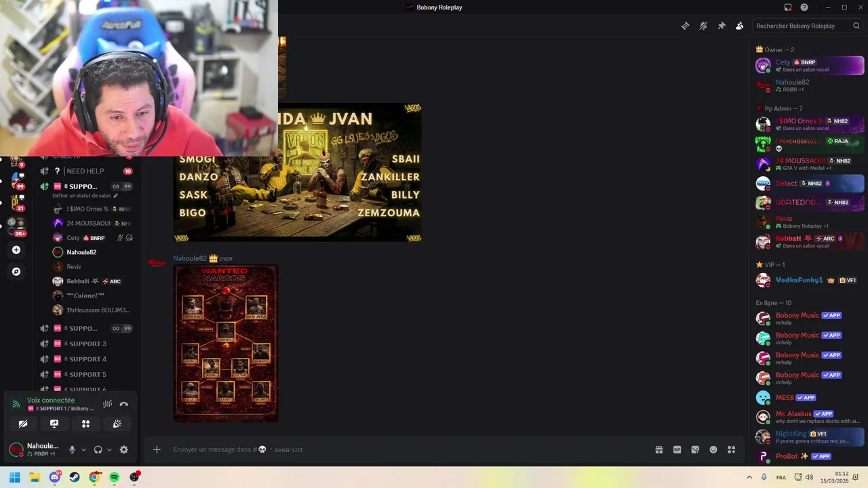The width and height of the screenshot is (868, 488).
Task: Open user settings gear icon
Action: (x=123, y=449)
